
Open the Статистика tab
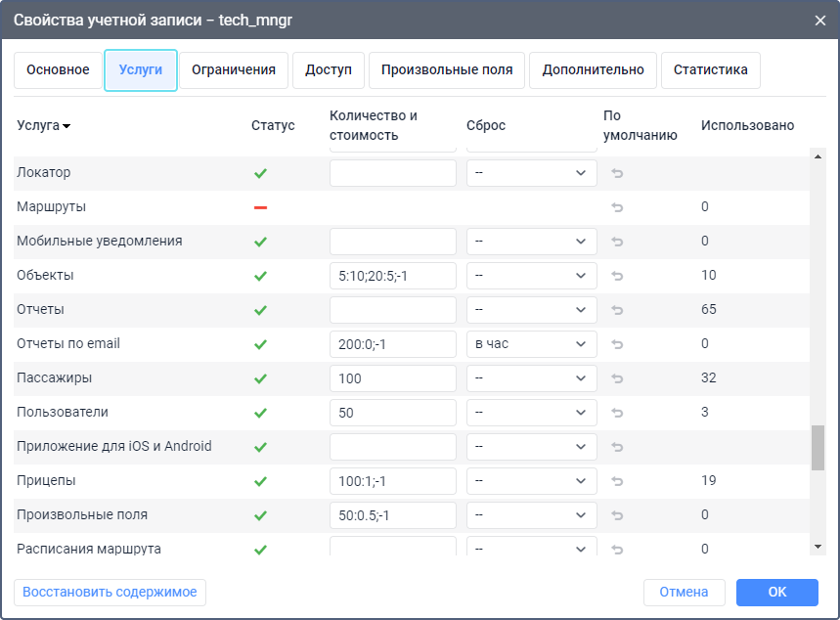click(x=710, y=70)
